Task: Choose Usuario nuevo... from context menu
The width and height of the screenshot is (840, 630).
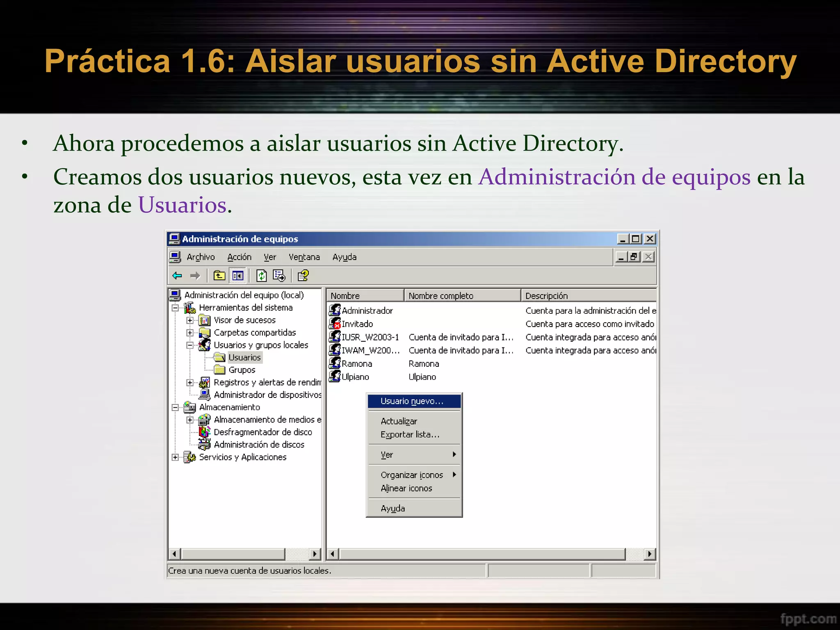Action: click(414, 401)
